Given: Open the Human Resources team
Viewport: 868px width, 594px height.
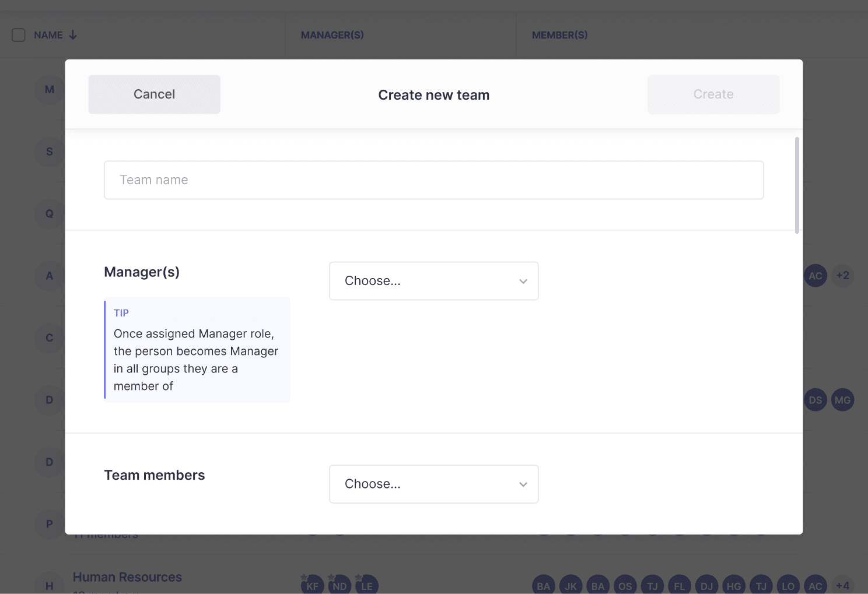Looking at the screenshot, I should click(x=127, y=577).
